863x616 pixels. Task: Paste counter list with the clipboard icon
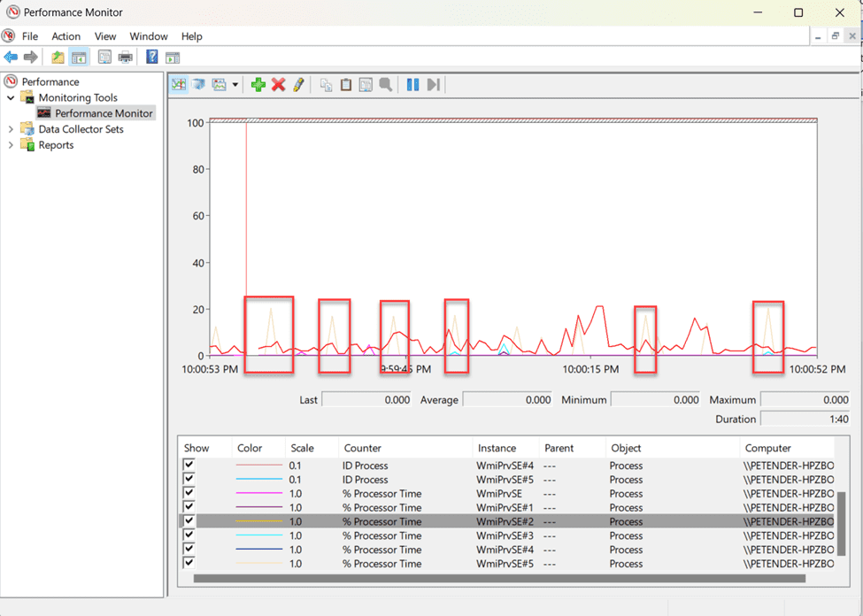click(x=345, y=84)
